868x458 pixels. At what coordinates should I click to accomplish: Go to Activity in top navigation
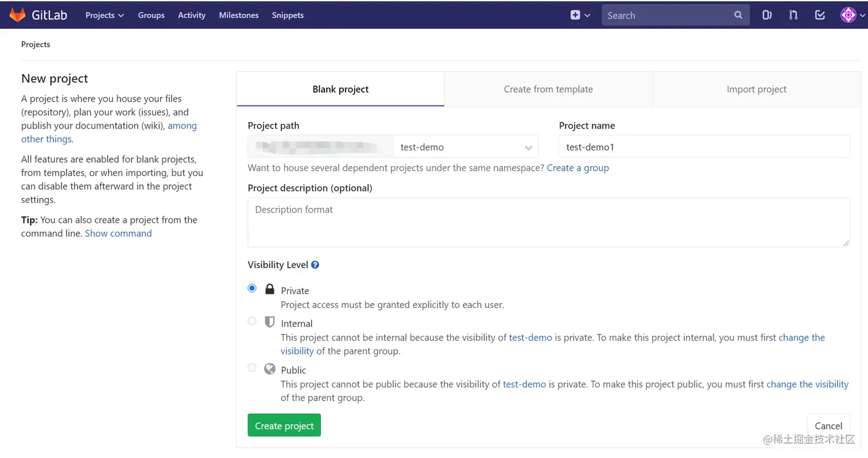pos(192,15)
